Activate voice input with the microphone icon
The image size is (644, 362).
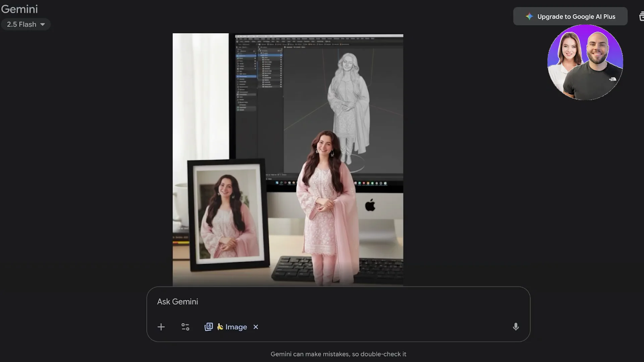(x=516, y=327)
